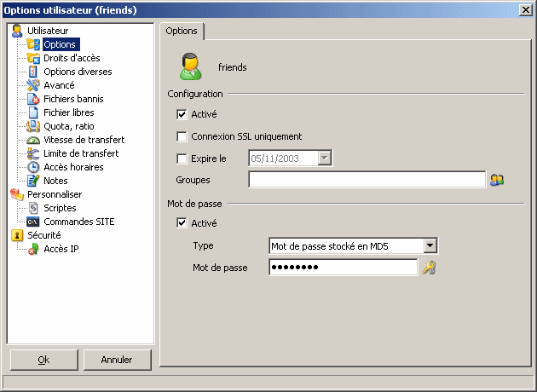Image resolution: width=537 pixels, height=392 pixels.
Task: Select the Options tab
Action: tap(182, 32)
